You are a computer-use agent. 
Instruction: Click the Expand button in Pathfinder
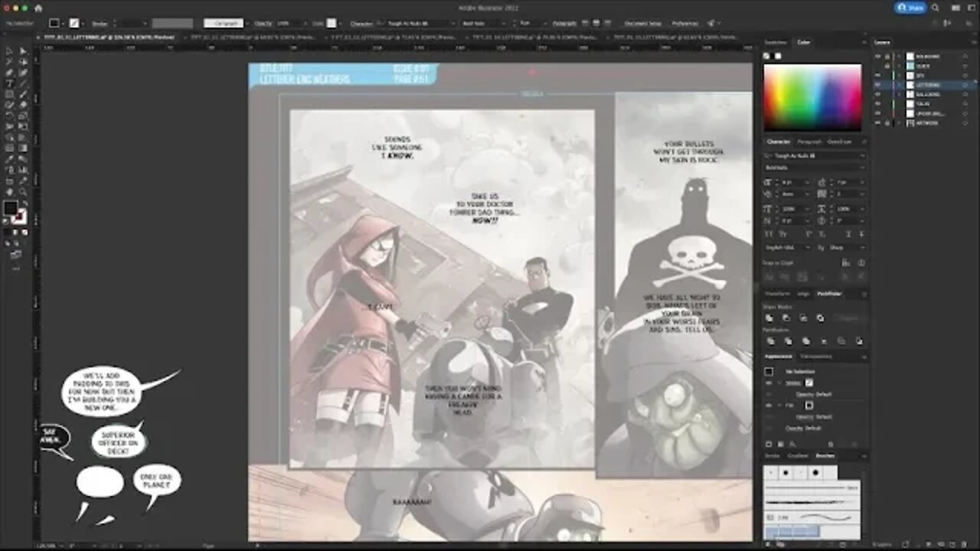tap(848, 318)
